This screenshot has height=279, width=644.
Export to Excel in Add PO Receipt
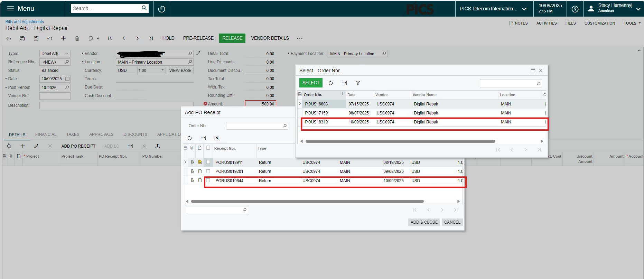pos(217,138)
